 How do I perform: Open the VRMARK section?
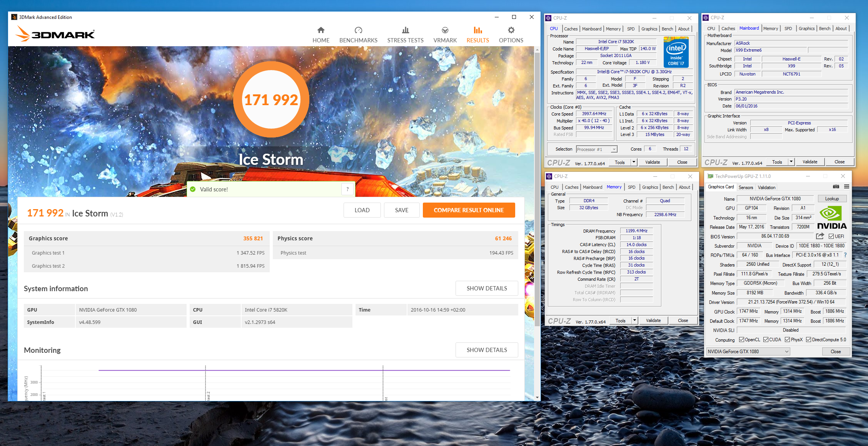[x=445, y=35]
